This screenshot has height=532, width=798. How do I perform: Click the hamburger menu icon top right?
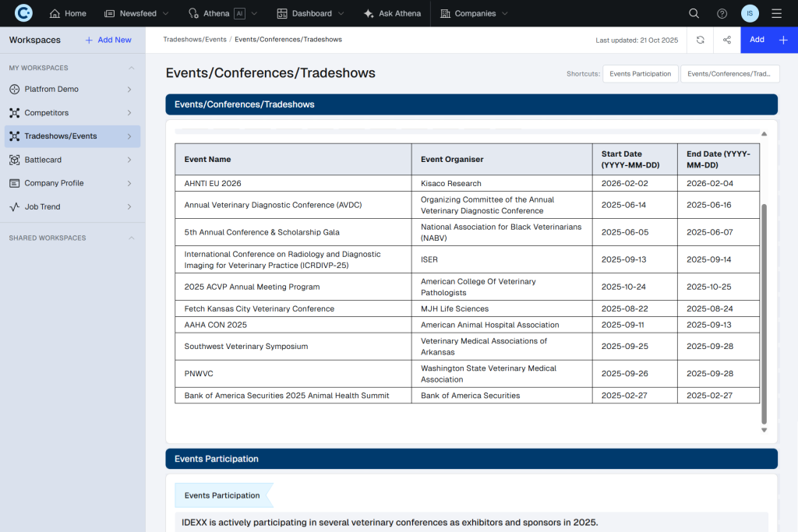[x=776, y=12]
